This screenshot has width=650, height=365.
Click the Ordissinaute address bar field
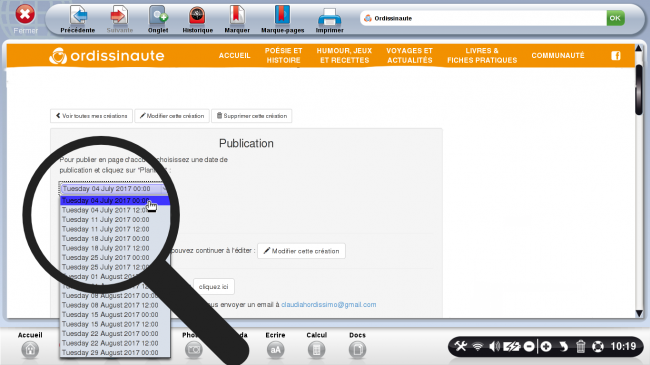(483, 18)
